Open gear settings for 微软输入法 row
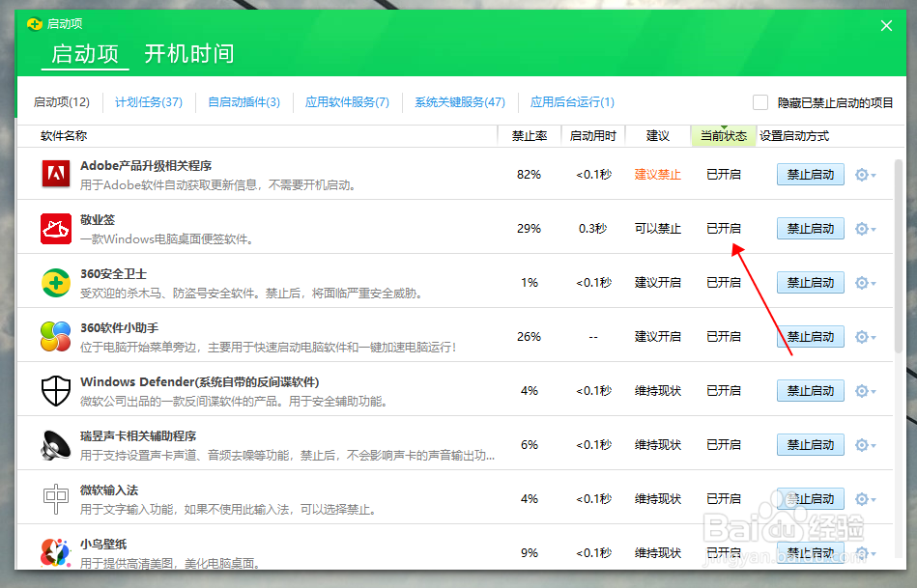 (865, 499)
